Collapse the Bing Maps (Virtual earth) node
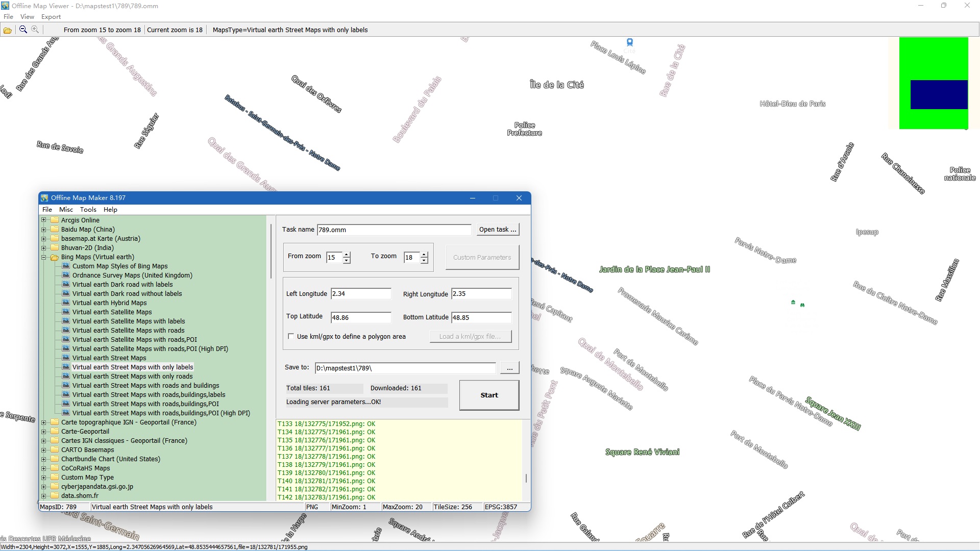This screenshot has width=980, height=551. point(44,257)
